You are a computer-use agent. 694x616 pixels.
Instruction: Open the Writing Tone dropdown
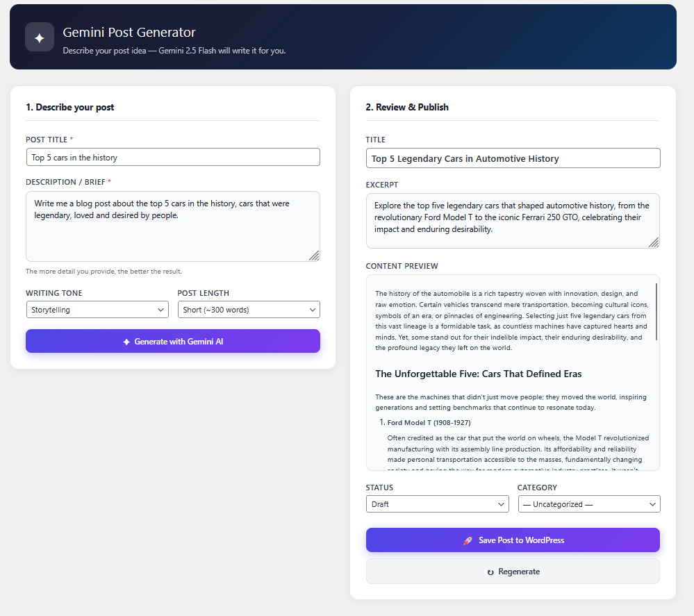97,309
